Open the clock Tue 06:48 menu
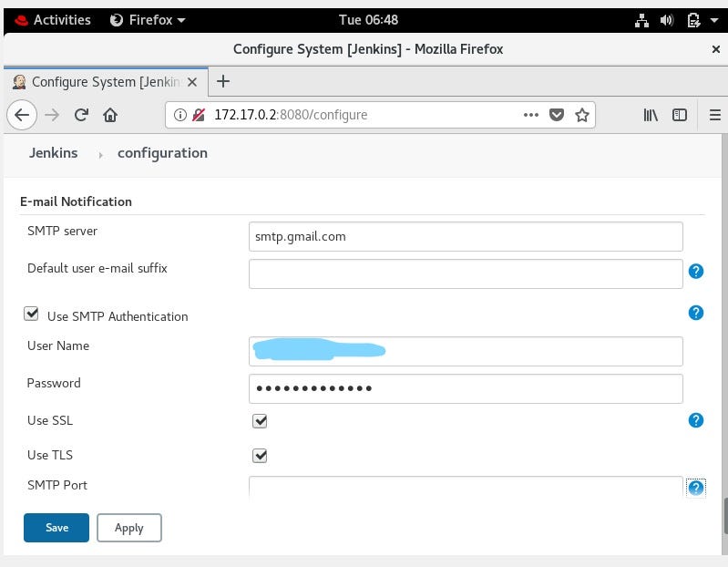This screenshot has height=567, width=728. tap(368, 20)
